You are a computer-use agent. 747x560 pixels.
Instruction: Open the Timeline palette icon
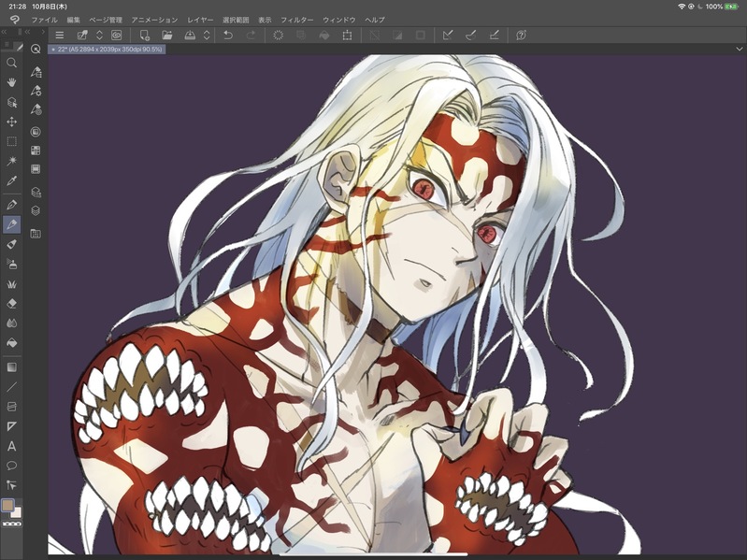coord(36,234)
